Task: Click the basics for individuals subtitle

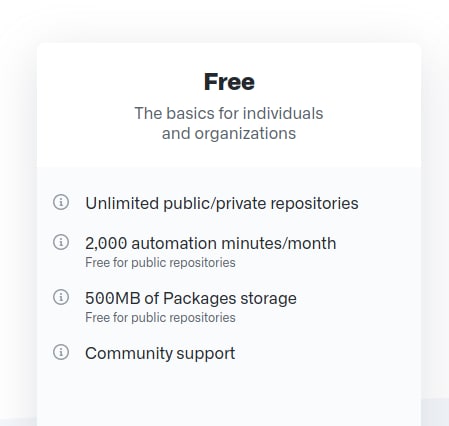Action: [229, 123]
